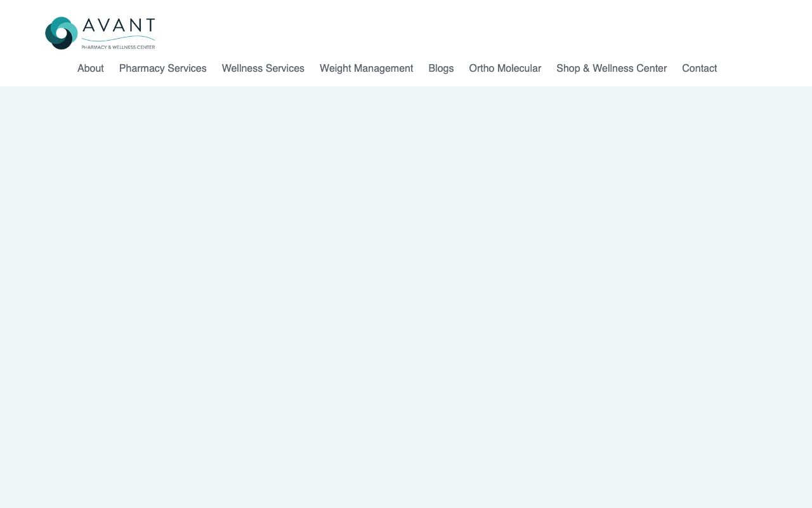Click the first letter A in AVANT
The width and height of the screenshot is (812, 508).
tap(89, 26)
